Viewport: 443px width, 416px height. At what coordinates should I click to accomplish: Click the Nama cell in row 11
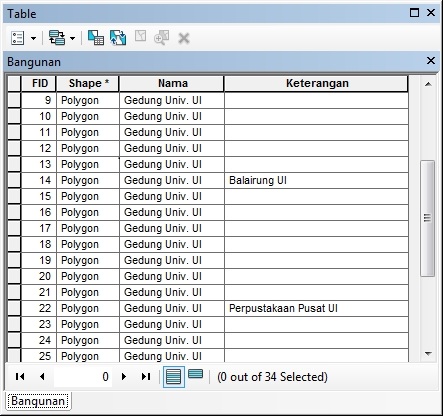coord(172,132)
